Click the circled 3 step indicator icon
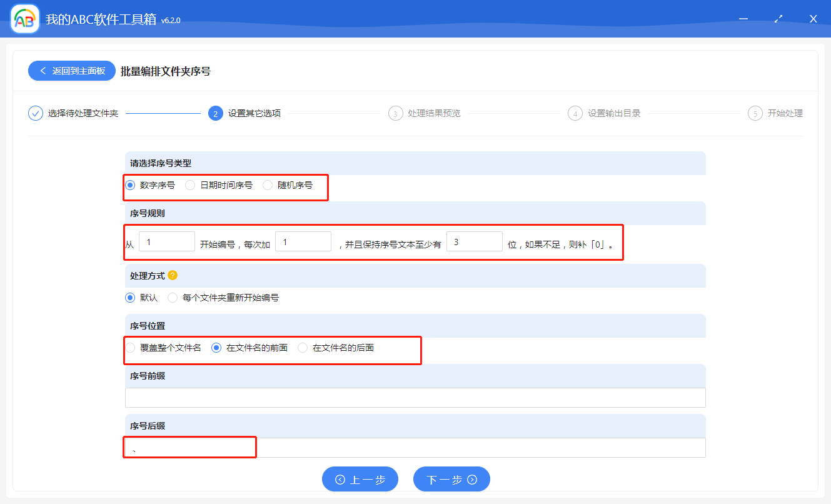831x504 pixels. click(x=395, y=113)
